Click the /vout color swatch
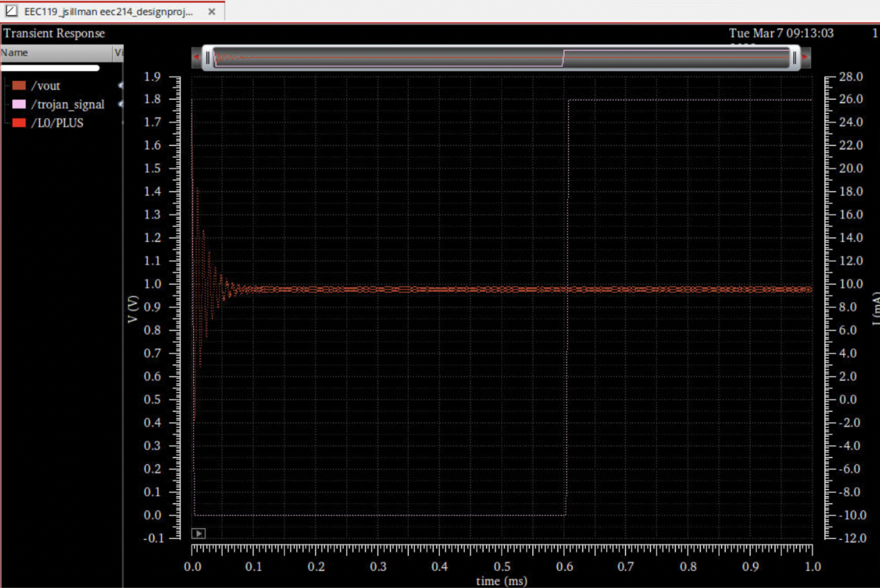This screenshot has width=880, height=588. pos(19,86)
